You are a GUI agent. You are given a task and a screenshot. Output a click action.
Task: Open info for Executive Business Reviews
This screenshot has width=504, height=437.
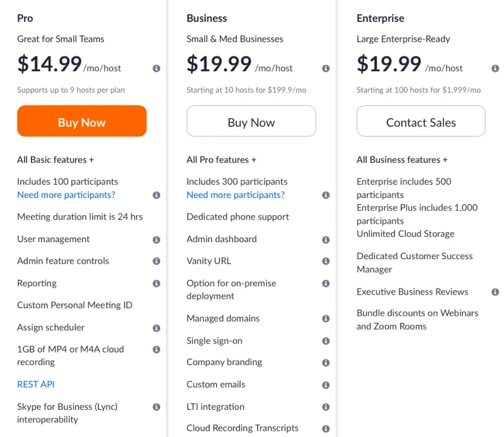click(x=495, y=292)
